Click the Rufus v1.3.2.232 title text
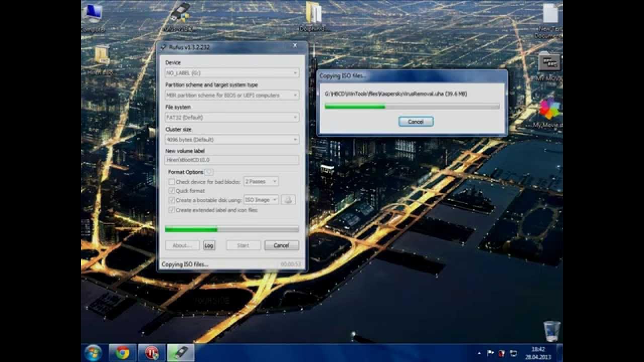Screen dimensions: 644x362 click(x=189, y=47)
